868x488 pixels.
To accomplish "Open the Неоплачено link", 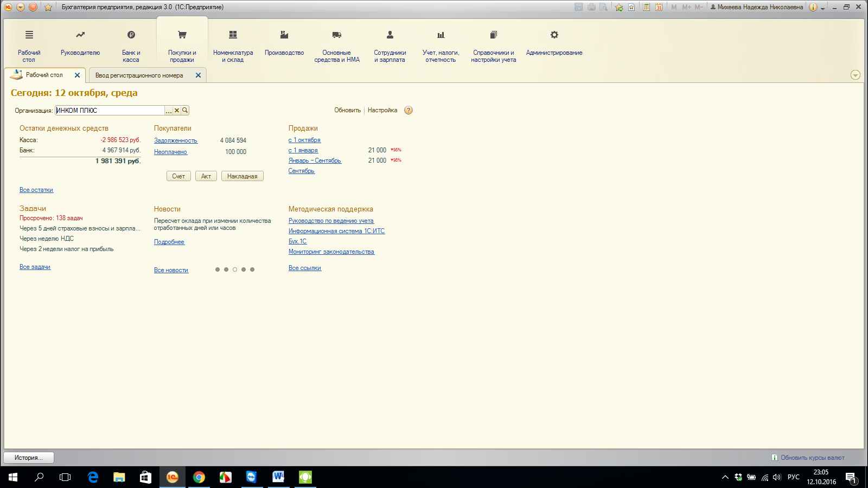I will 170,152.
